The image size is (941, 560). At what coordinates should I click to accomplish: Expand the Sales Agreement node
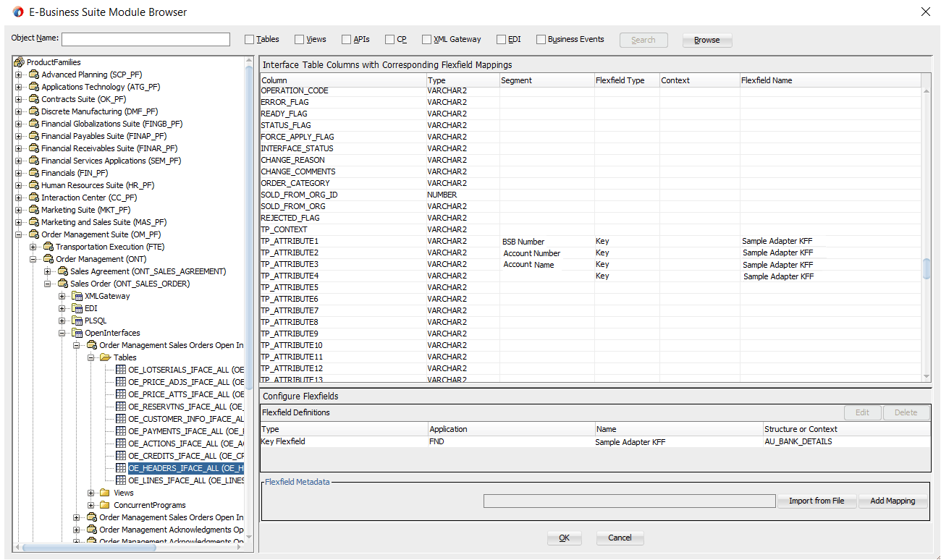[48, 271]
